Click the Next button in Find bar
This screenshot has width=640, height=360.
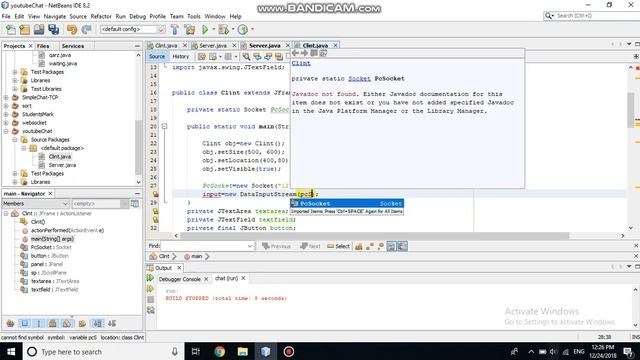coord(310,246)
